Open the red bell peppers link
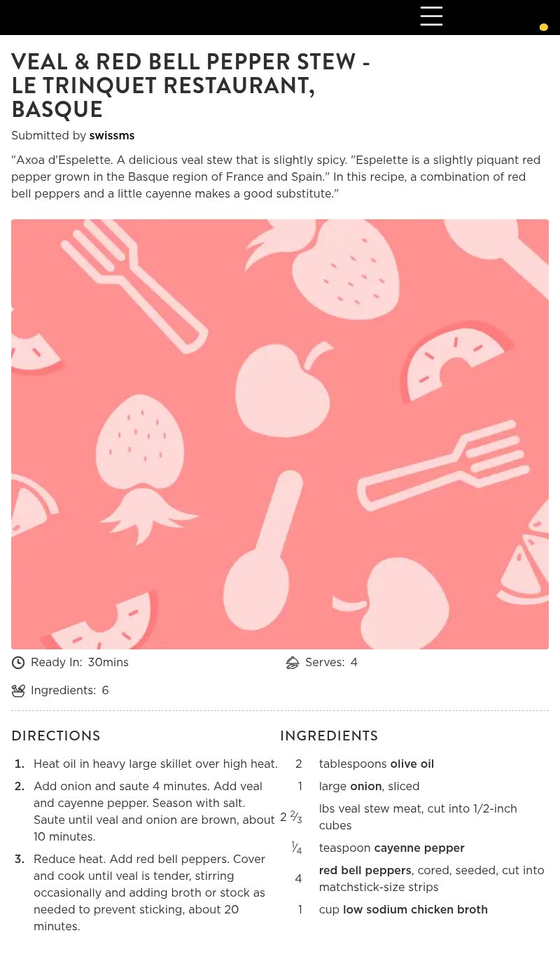This screenshot has height=959, width=560. click(x=365, y=870)
